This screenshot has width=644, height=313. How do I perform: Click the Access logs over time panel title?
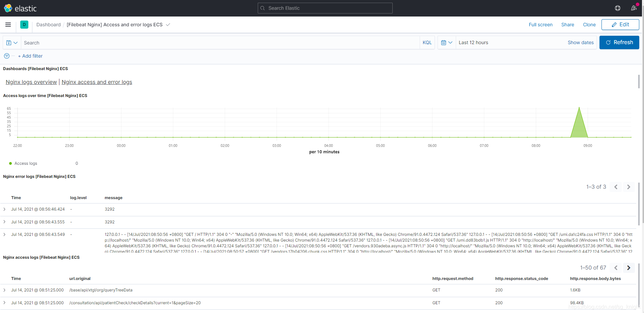pos(45,96)
